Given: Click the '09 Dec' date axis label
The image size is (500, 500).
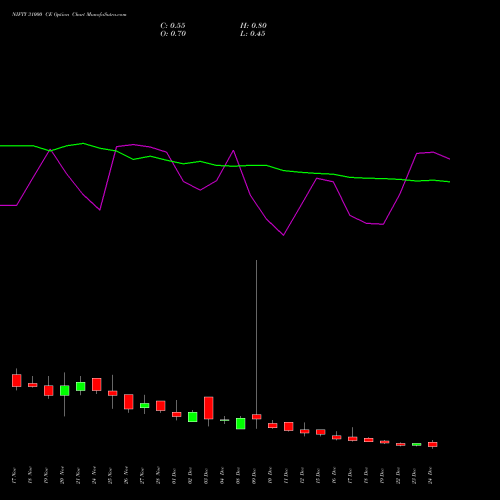Looking at the screenshot, I should click(x=254, y=476).
